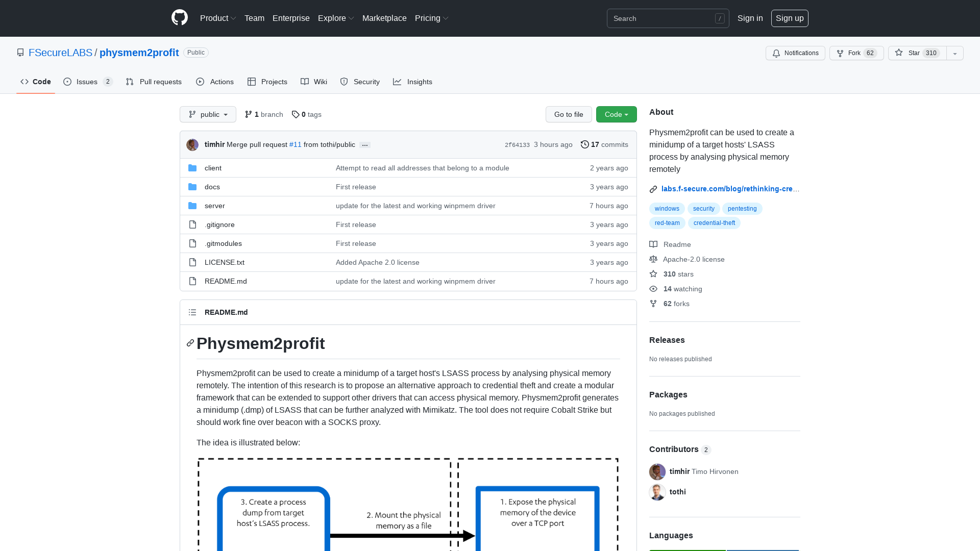980x551 pixels.
Task: Open the server folder
Action: point(215,206)
